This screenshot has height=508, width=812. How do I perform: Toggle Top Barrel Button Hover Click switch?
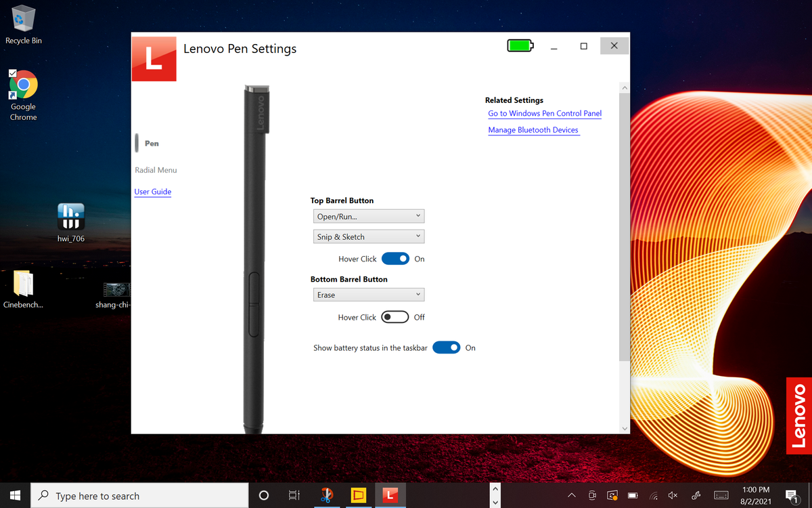coord(395,259)
